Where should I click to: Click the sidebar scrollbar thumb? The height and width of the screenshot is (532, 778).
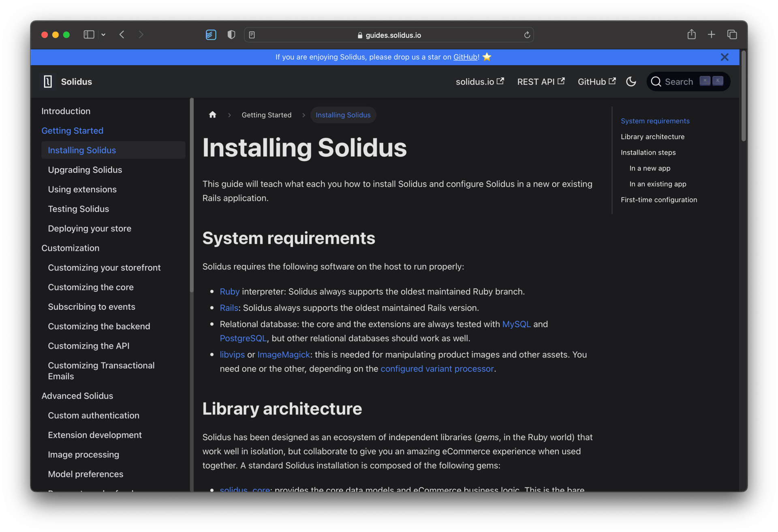click(192, 194)
